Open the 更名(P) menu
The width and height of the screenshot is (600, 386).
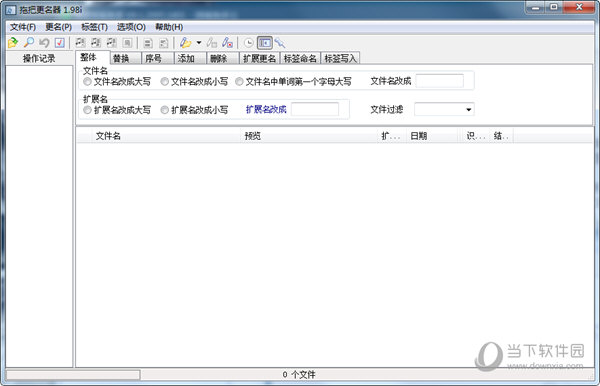[58, 27]
